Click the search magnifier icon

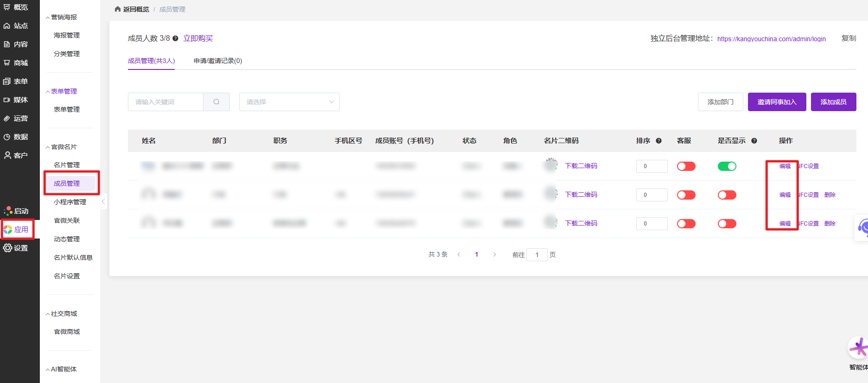(216, 102)
